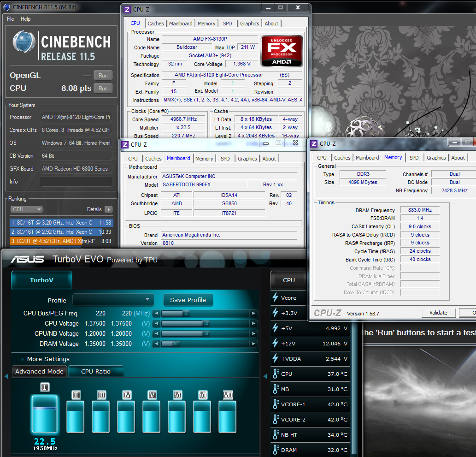This screenshot has width=476, height=457.
Task: Open SPD tab in Mainboard CPU-Z window
Action: pyautogui.click(x=225, y=159)
